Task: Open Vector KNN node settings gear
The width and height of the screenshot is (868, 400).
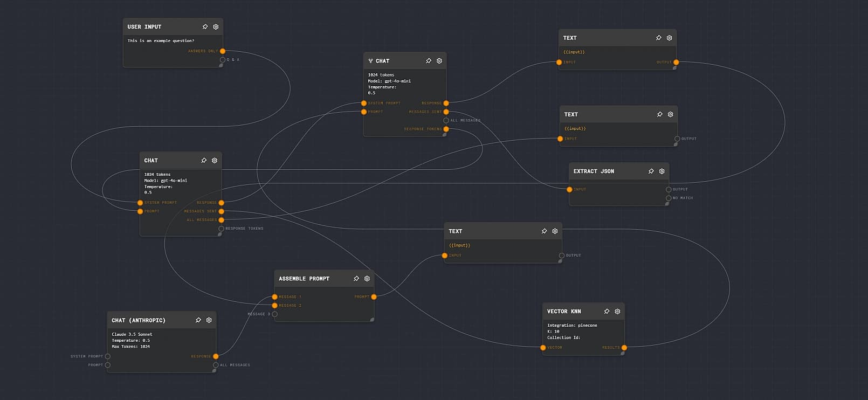Action: [617, 312]
